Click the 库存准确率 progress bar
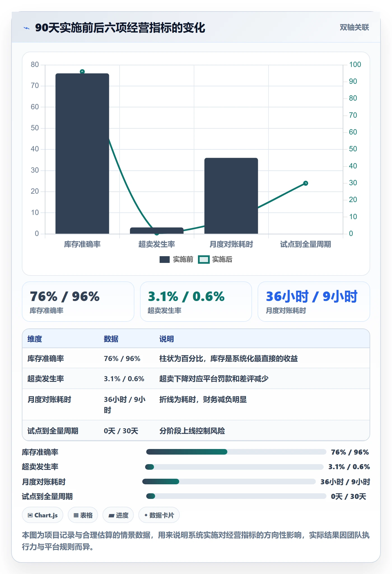392x574 pixels. [x=236, y=452]
